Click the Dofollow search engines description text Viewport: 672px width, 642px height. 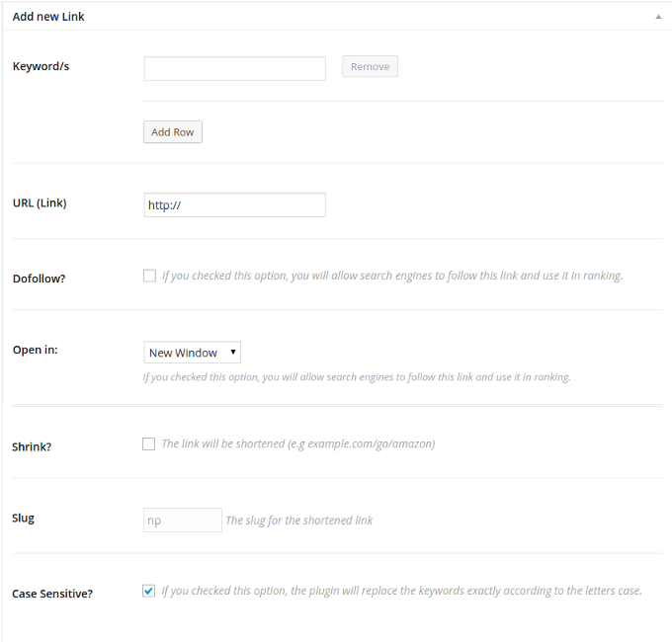click(392, 276)
